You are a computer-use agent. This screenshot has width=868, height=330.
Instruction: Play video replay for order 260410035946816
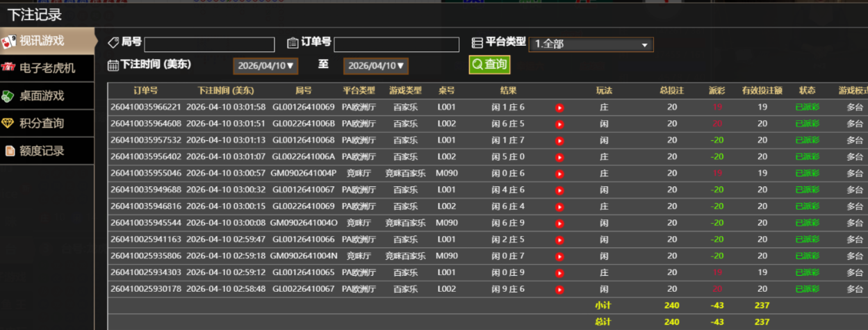559,207
